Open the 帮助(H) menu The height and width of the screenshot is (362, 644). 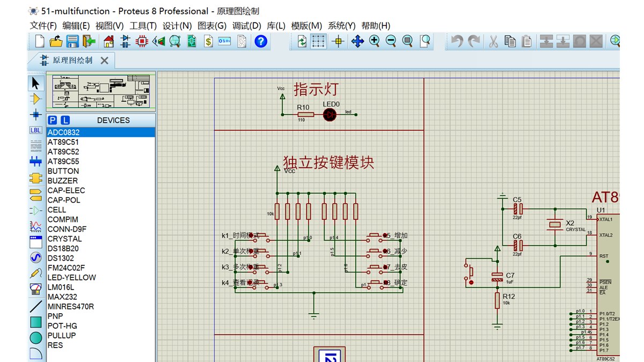(x=376, y=26)
